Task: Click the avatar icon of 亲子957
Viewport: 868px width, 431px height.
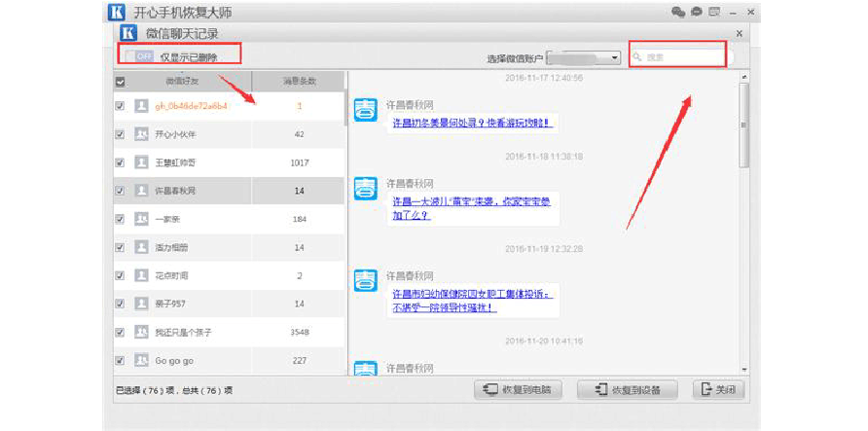Action: pyautogui.click(x=141, y=304)
